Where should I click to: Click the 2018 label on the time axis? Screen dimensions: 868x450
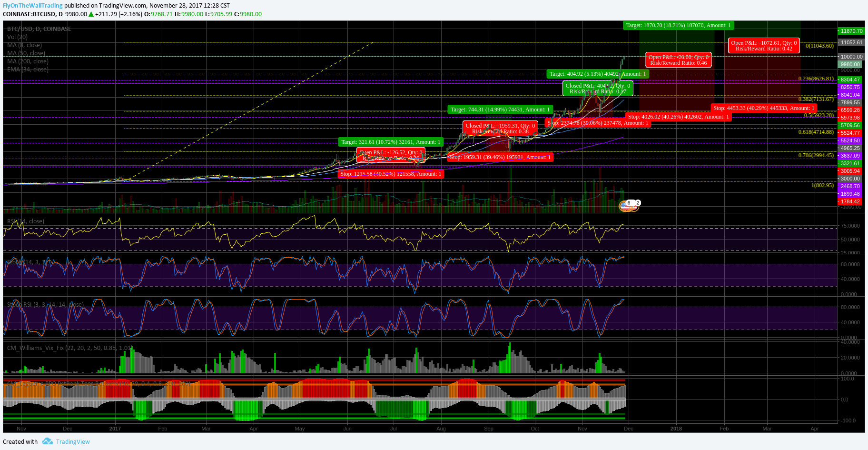[x=676, y=429]
